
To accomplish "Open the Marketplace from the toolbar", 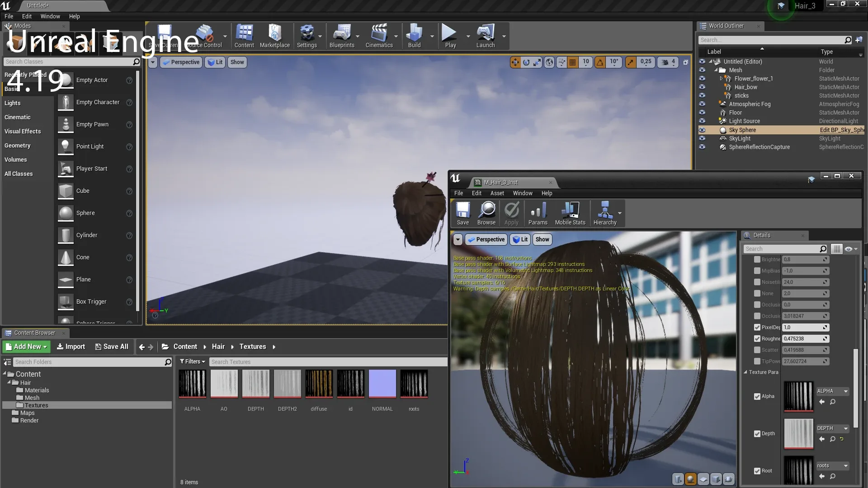I will pyautogui.click(x=274, y=36).
